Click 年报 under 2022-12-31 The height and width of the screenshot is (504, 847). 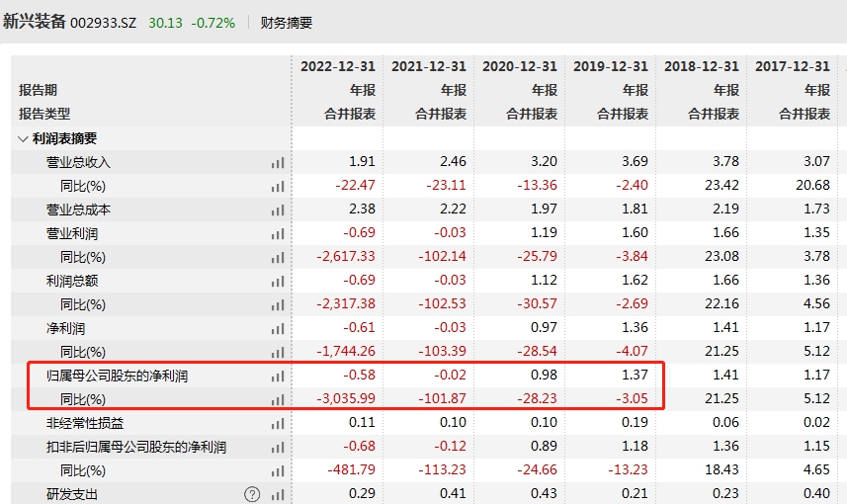[363, 90]
